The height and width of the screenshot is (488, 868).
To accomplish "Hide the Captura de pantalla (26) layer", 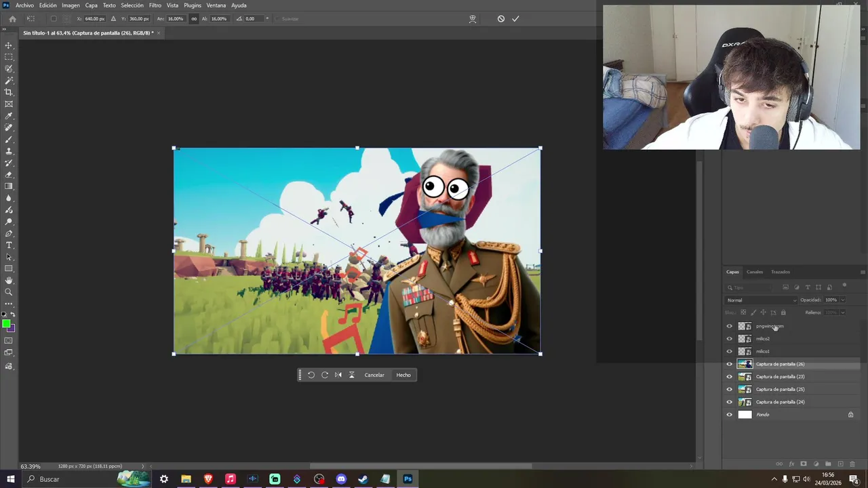I will 730,364.
